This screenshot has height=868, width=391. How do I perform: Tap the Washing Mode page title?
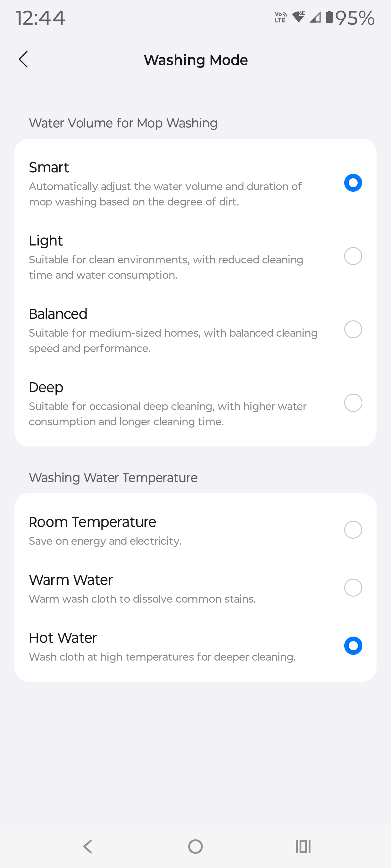(x=196, y=60)
